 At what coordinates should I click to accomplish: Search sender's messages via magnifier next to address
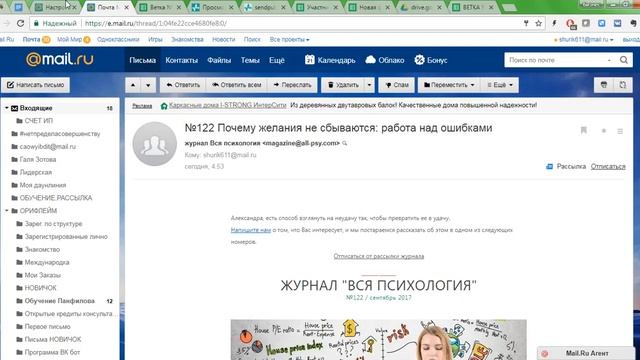tap(345, 143)
